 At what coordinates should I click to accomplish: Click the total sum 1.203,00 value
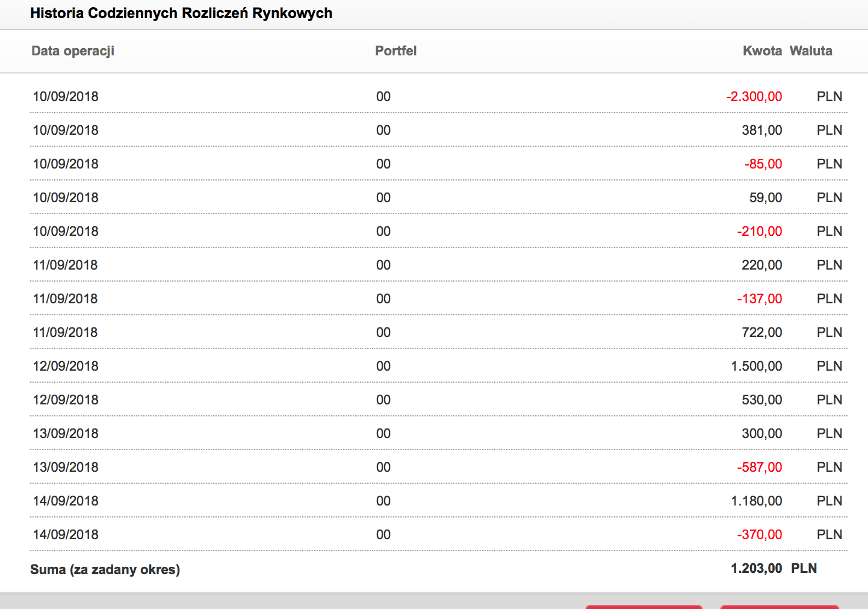[x=756, y=569]
